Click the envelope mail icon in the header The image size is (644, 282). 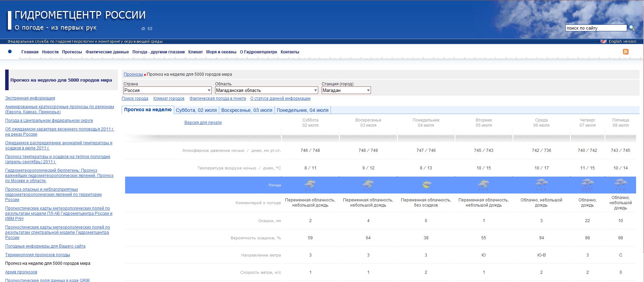tap(150, 29)
